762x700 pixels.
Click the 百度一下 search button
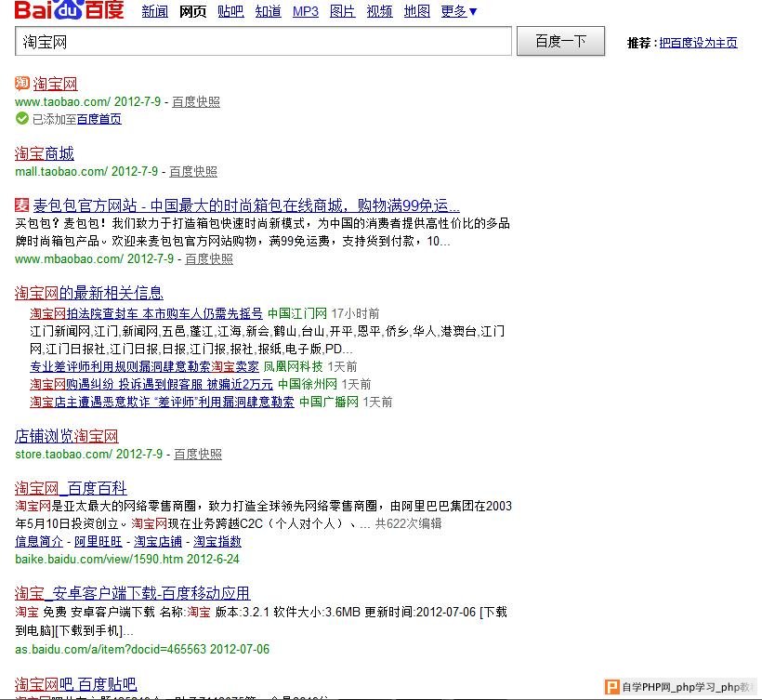[x=560, y=41]
